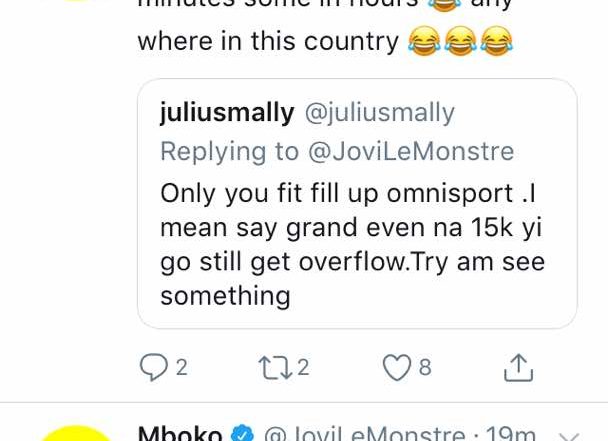Tap the like count 8 beside the heart
The height and width of the screenshot is (441, 608).
click(x=425, y=368)
